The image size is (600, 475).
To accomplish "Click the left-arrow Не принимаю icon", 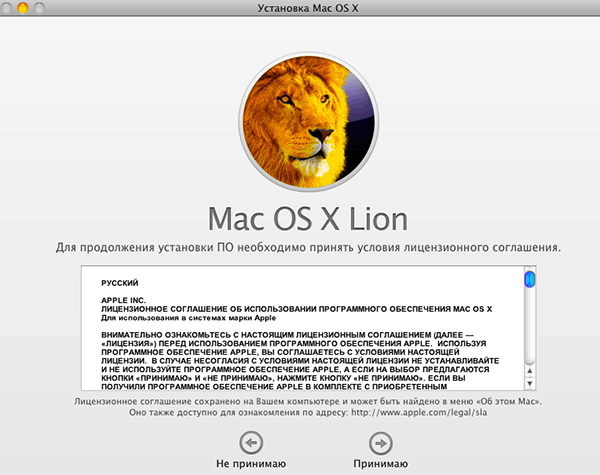I will [x=251, y=443].
